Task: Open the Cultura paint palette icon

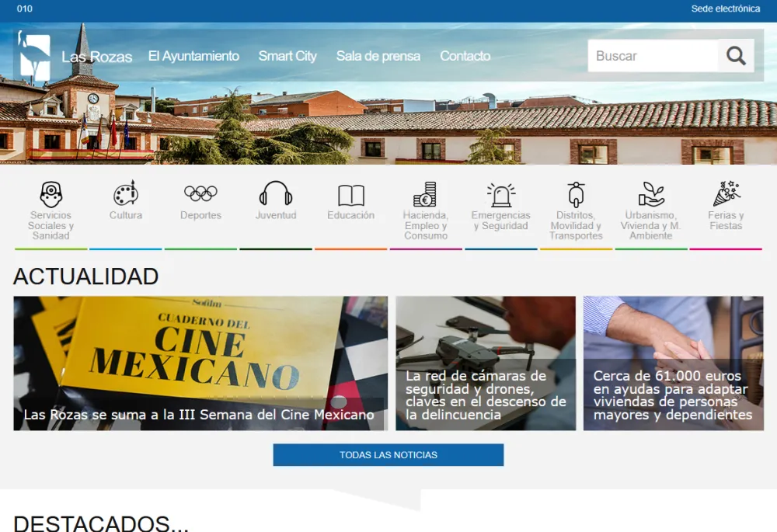Action: [x=126, y=193]
